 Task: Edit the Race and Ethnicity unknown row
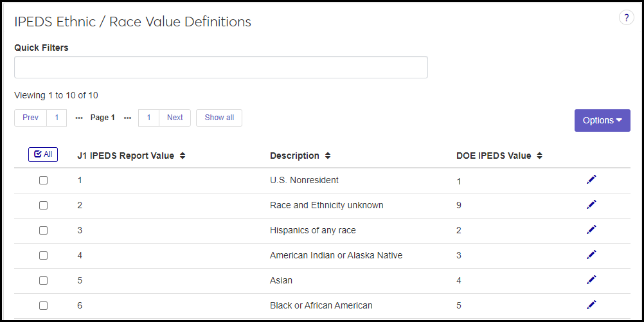[x=591, y=205]
